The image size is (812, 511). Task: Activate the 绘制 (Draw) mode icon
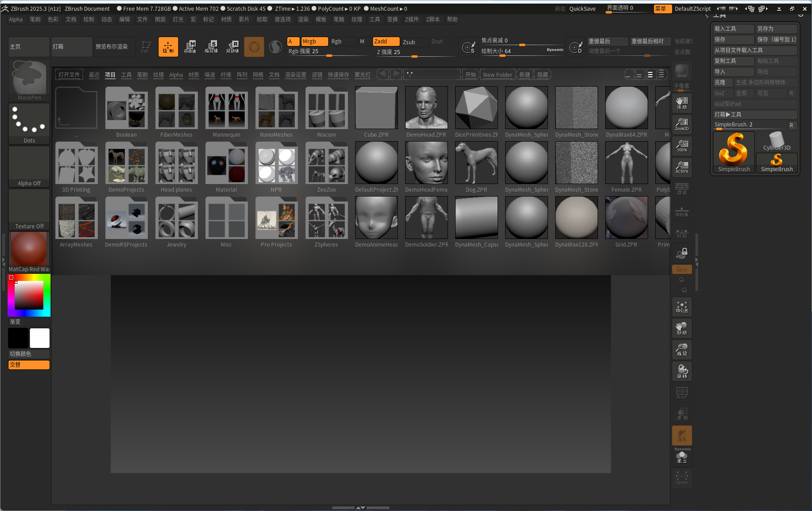[x=168, y=46]
